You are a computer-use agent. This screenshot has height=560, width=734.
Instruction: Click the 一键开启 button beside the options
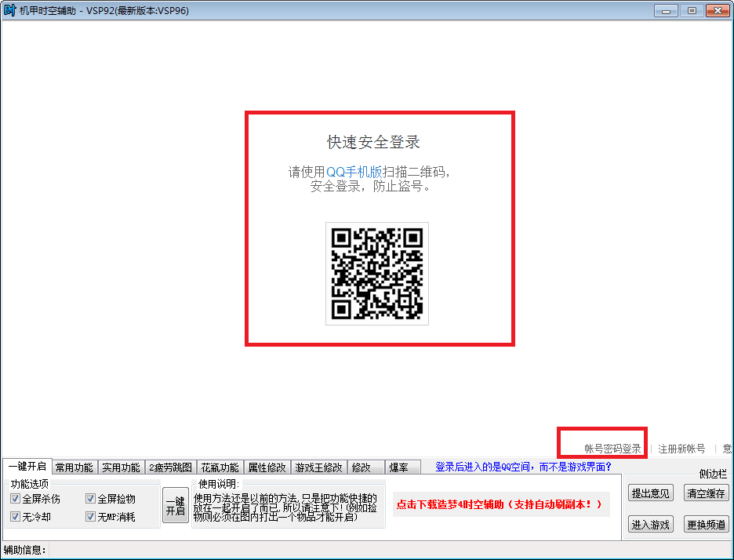pos(176,505)
